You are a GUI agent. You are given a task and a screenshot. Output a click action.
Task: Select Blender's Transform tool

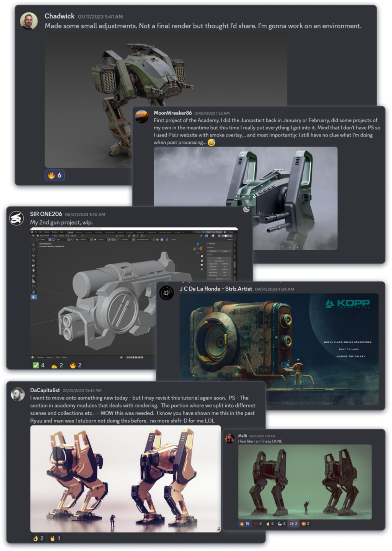click(34, 270)
